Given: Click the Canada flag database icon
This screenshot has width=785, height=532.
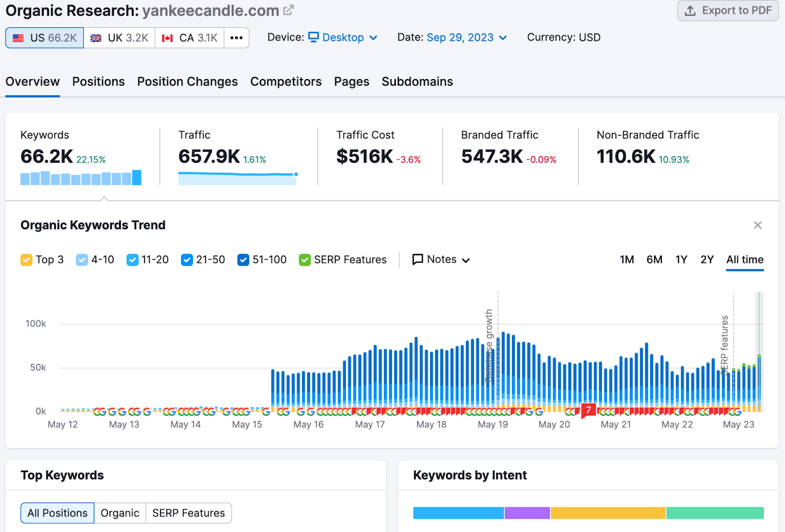Looking at the screenshot, I should tap(167, 38).
